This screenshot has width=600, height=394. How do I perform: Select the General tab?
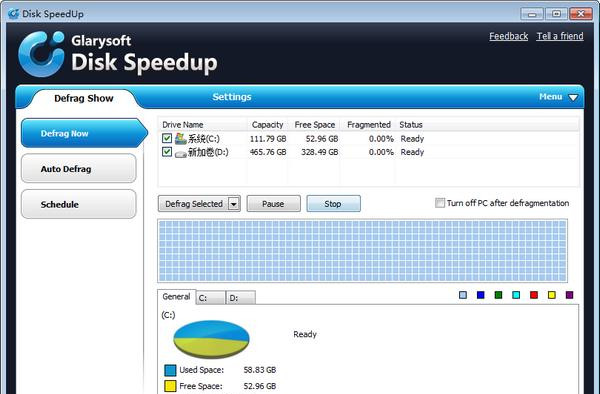point(176,296)
